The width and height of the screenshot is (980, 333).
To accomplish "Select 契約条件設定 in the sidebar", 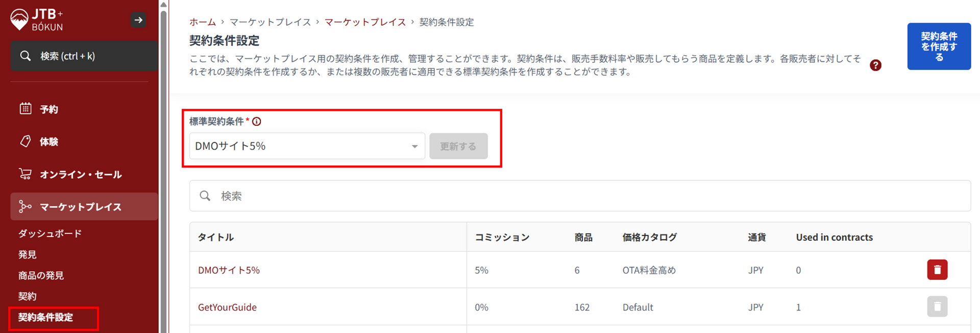I will tap(45, 317).
